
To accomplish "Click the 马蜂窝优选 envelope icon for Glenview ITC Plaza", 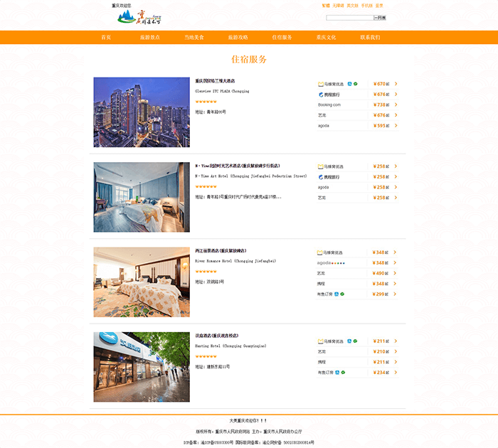I will coord(321,84).
